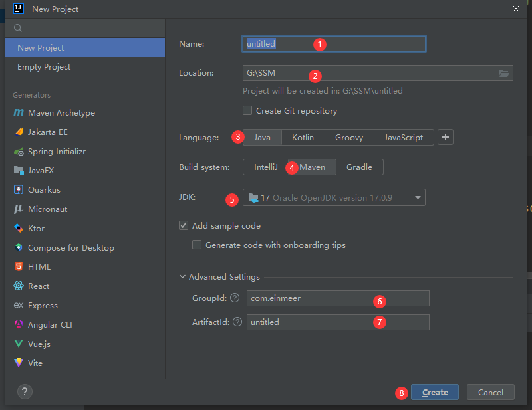Image resolution: width=532 pixels, height=410 pixels.
Task: Click the Express generator label
Action: pyautogui.click(x=43, y=306)
